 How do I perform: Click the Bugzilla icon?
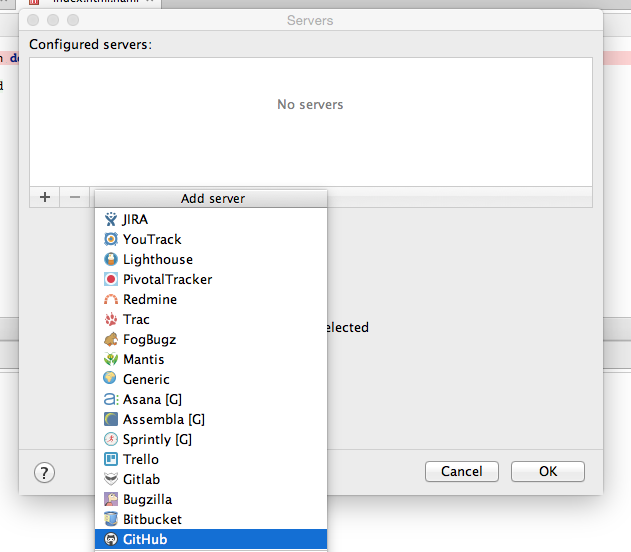pyautogui.click(x=111, y=499)
